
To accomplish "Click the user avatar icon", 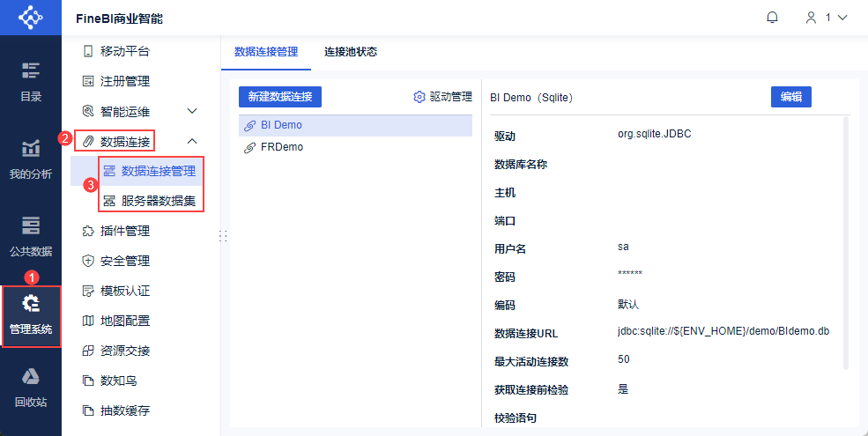I will 811,18.
